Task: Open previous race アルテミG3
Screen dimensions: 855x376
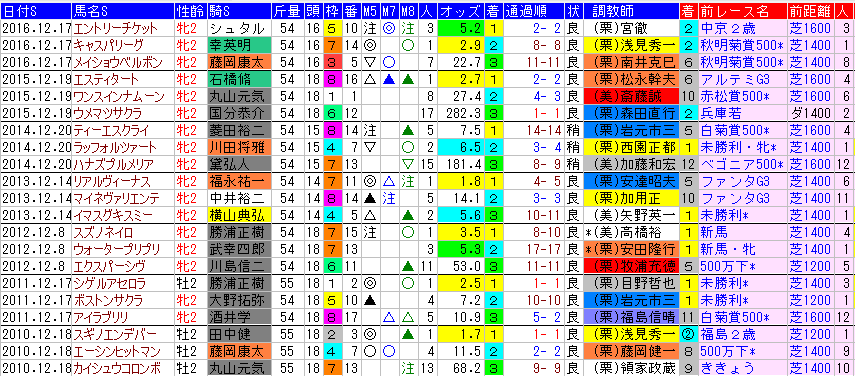Action: click(x=734, y=79)
